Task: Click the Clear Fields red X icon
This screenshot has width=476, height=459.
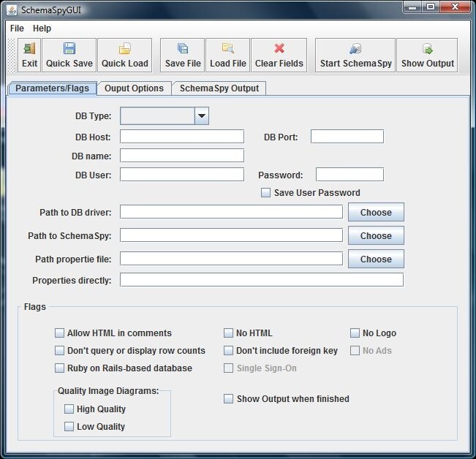Action: pyautogui.click(x=279, y=48)
